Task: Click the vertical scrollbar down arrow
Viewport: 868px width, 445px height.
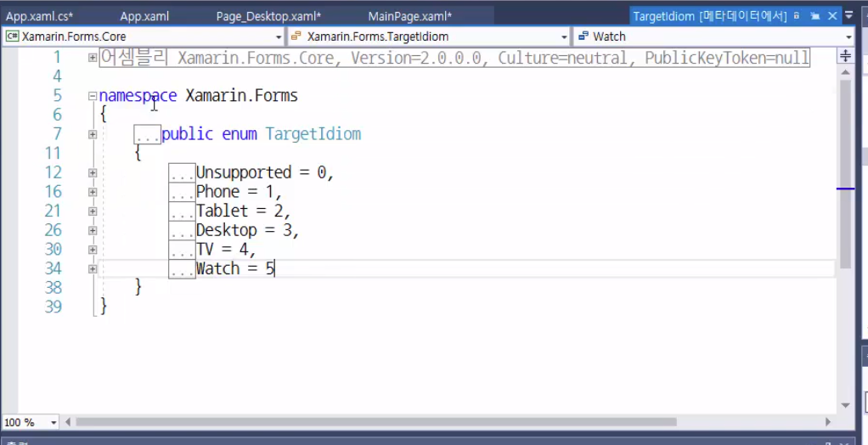Action: click(x=845, y=405)
